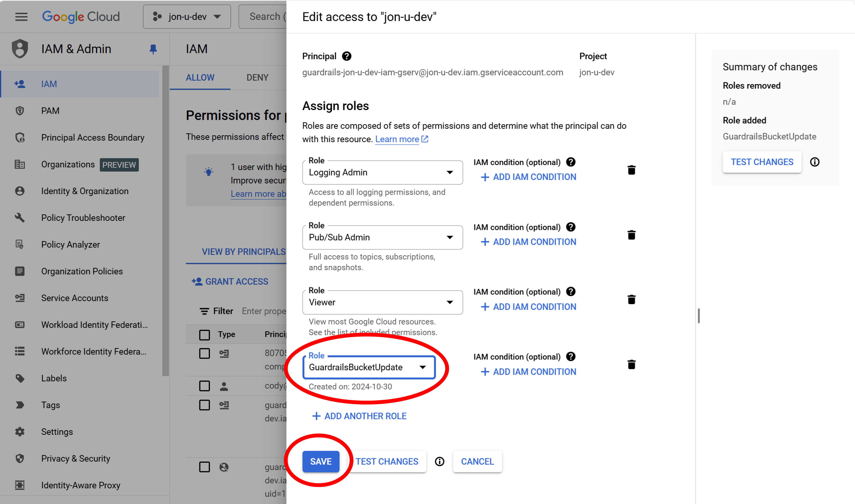Toggle the select-all checkbox beside Type
Screen dimensions: 855x504
coord(204,335)
